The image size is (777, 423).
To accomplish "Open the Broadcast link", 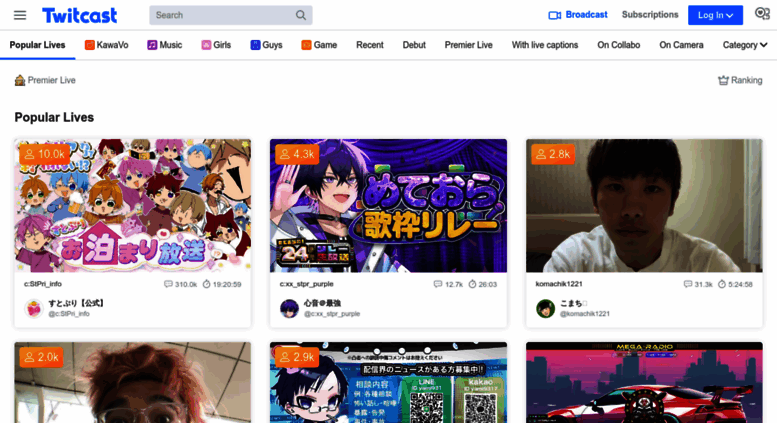I will 586,15.
